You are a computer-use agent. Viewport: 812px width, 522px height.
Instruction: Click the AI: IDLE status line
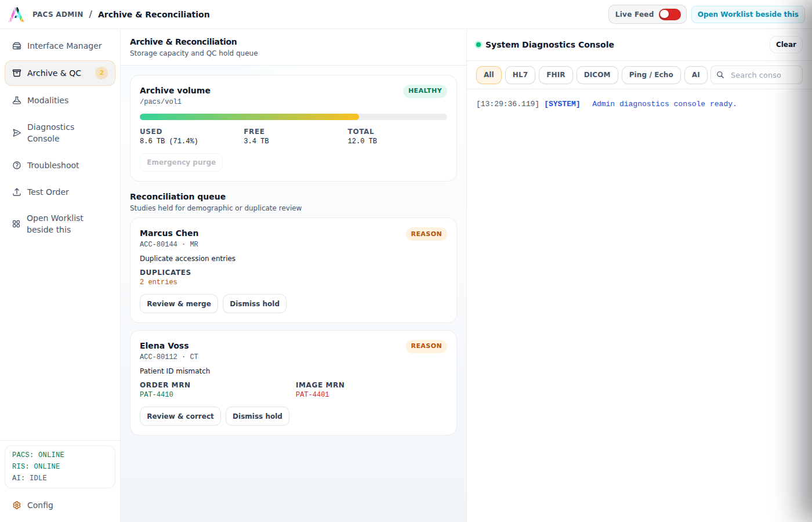pos(30,478)
